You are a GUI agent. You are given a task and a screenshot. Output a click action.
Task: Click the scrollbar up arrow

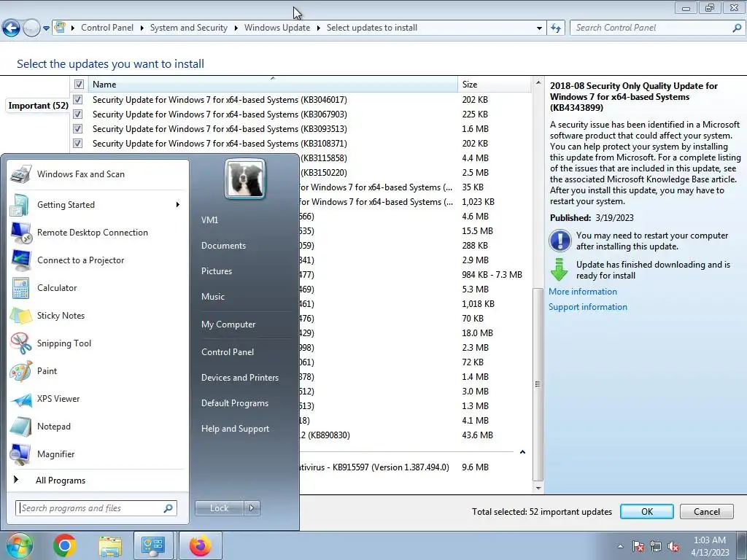pyautogui.click(x=538, y=83)
